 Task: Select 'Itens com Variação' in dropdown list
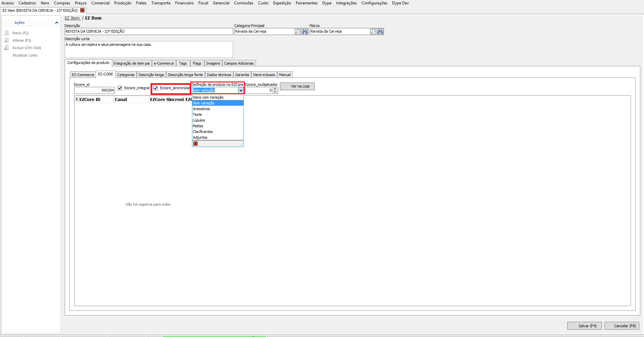point(218,97)
